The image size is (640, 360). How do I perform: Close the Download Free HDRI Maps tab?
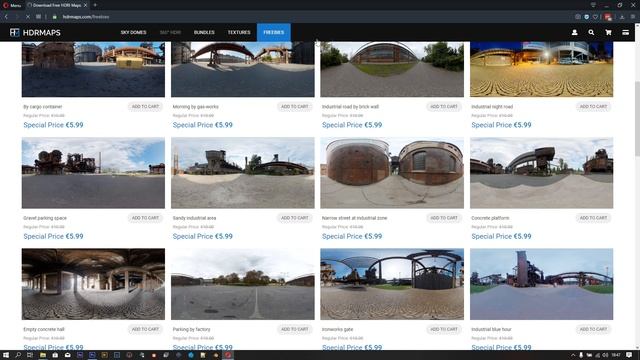85,5
